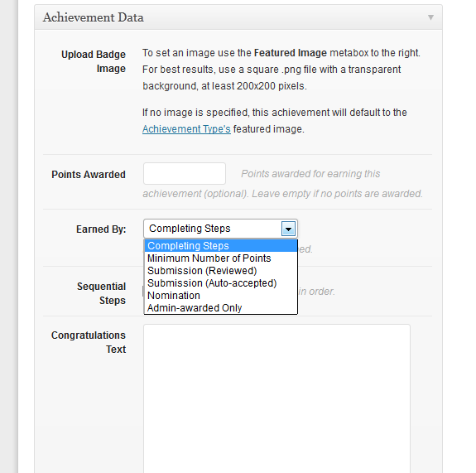Screen dimensions: 476x473
Task: Click the Earned By select box showing Completing Steps
Action: pos(220,229)
